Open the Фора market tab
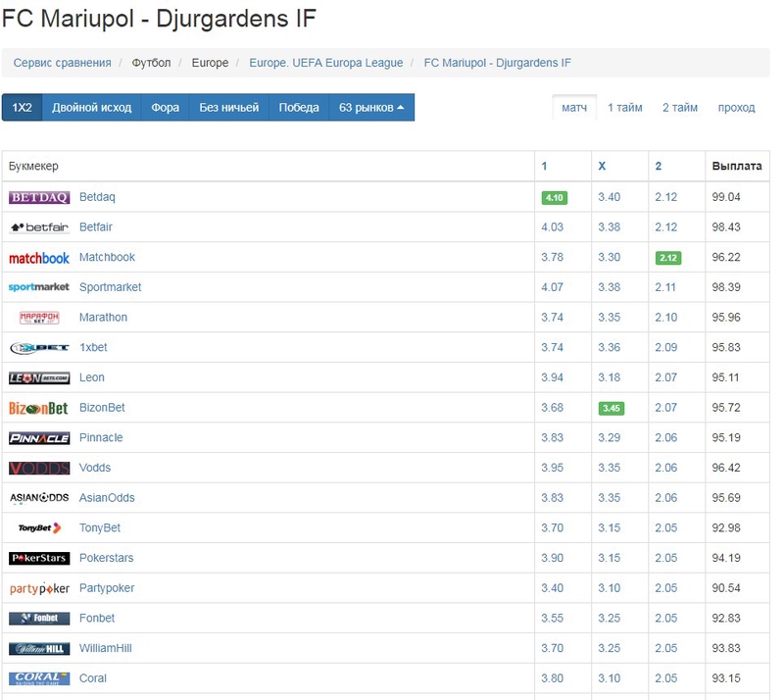The width and height of the screenshot is (784, 700). point(165,108)
